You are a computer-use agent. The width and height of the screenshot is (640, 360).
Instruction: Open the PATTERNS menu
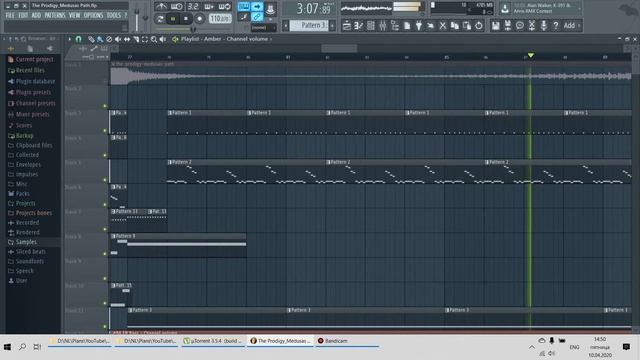pos(55,16)
